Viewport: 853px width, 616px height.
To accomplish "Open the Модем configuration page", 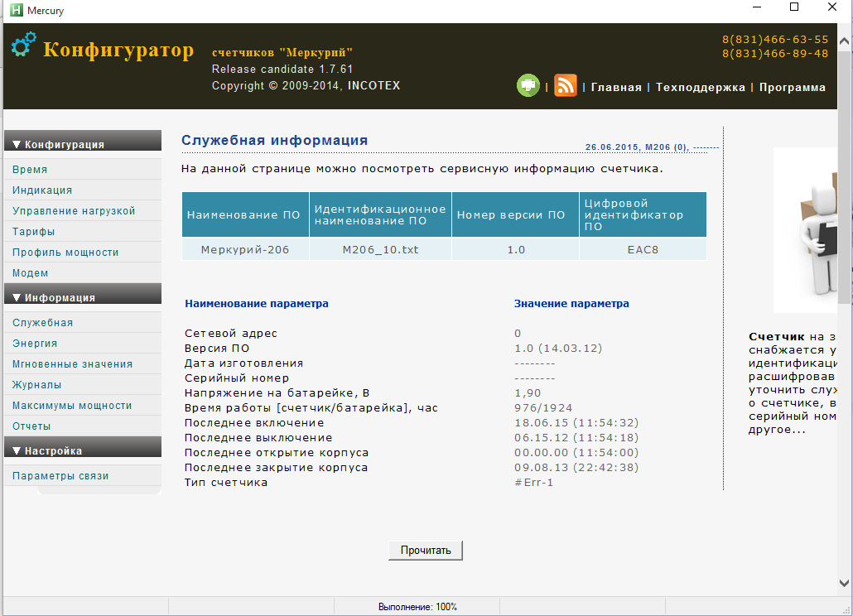I will (30, 272).
